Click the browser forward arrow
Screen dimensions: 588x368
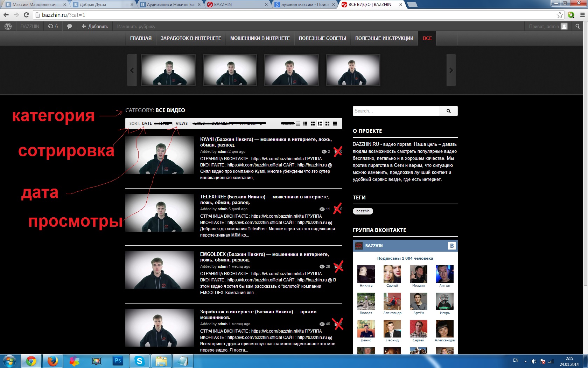coord(16,15)
